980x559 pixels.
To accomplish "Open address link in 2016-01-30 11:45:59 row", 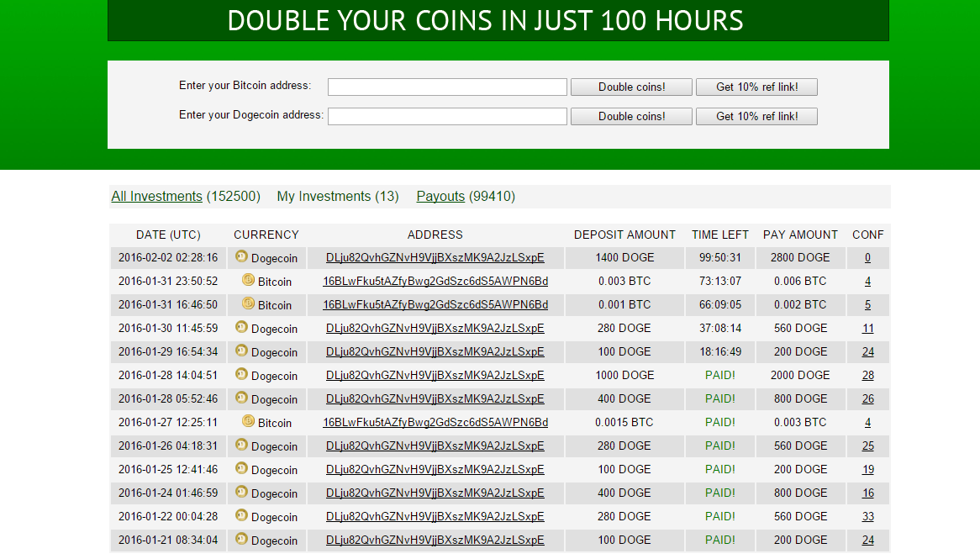I will point(435,329).
